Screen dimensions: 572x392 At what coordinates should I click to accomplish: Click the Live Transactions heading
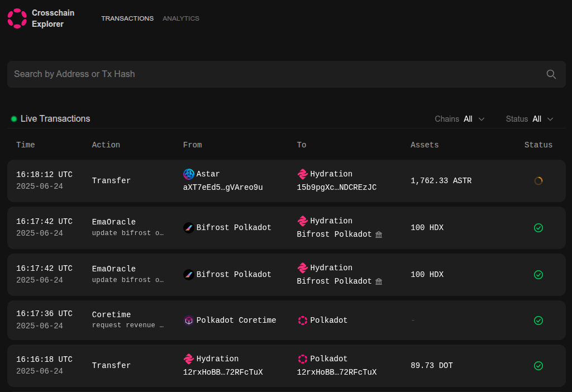tap(55, 119)
